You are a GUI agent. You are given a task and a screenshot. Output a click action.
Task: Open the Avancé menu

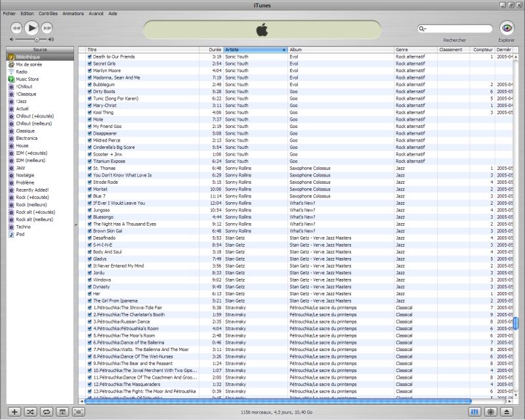point(96,13)
